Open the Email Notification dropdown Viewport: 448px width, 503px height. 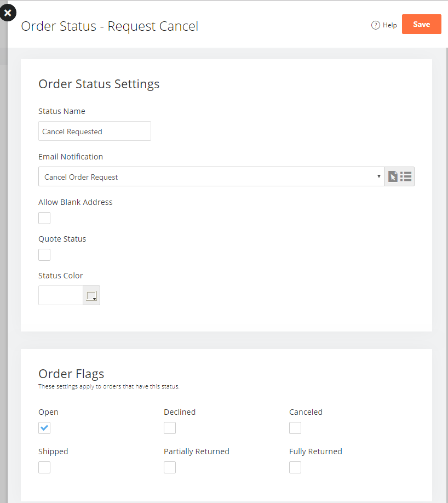click(x=211, y=176)
